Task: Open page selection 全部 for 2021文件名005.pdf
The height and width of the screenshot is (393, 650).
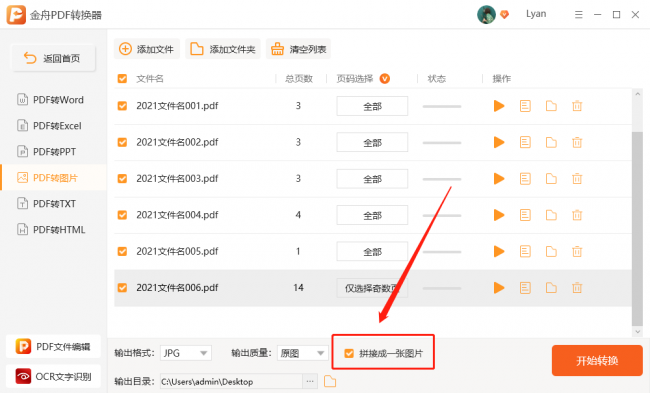Action: click(372, 252)
